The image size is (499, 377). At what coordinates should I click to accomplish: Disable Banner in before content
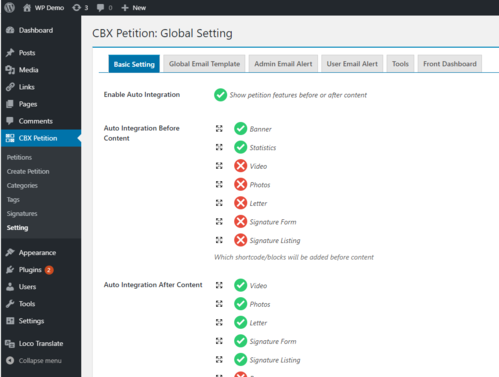point(240,129)
